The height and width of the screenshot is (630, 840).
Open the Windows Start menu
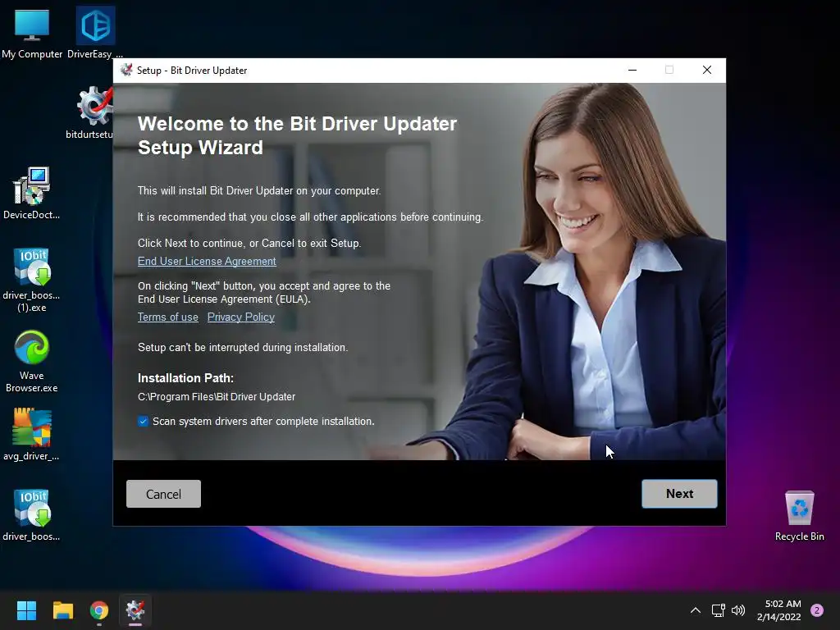[26, 610]
